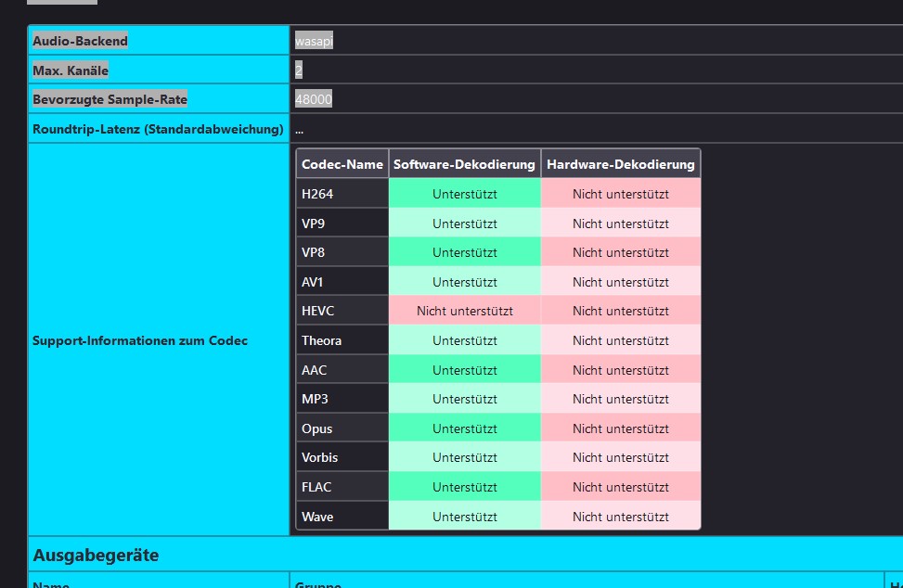903x588 pixels.
Task: Click AV1 hardware Nicht unterstützt cell
Action: (621, 282)
